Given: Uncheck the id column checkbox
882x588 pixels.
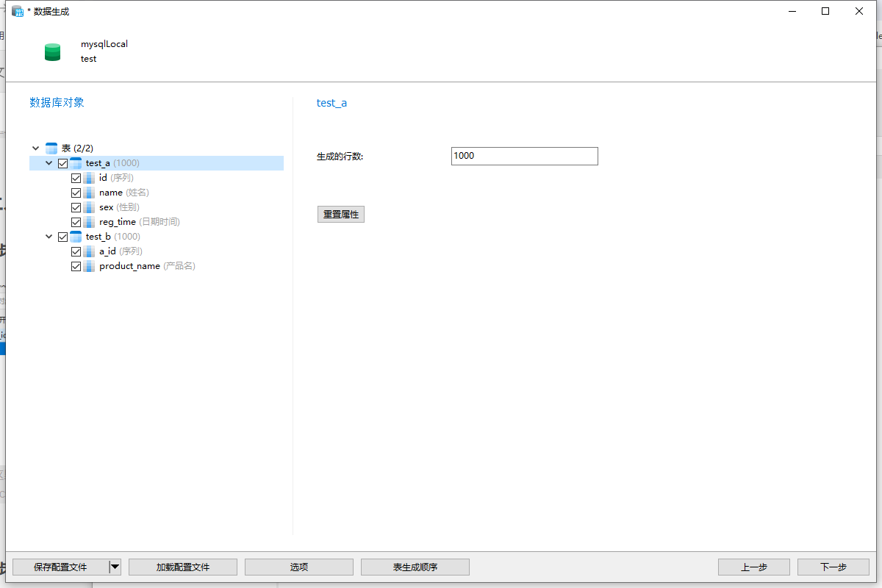Looking at the screenshot, I should click(76, 178).
